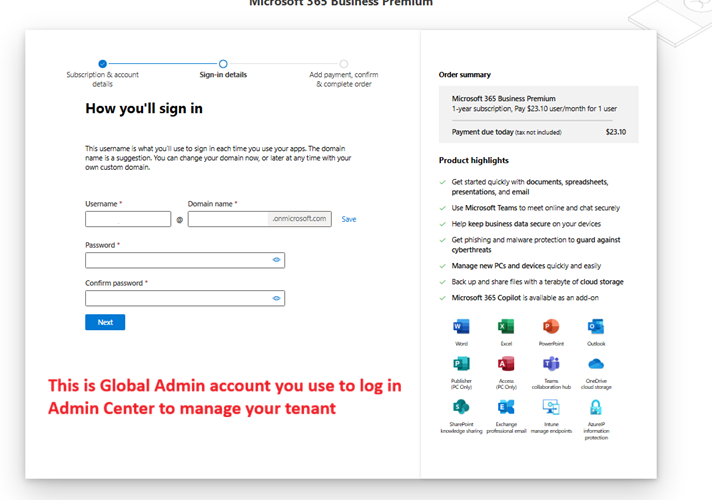This screenshot has width=712, height=500.
Task: Show the Password field contents
Action: 276,260
